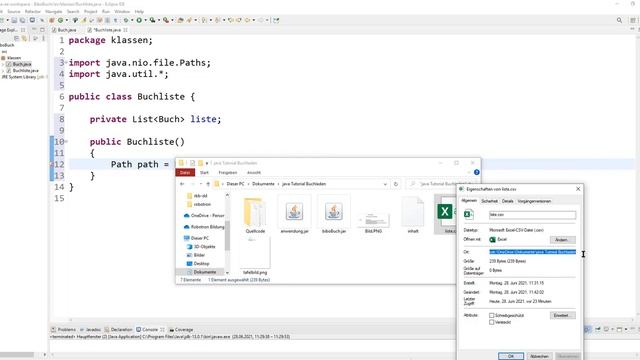Screen dimensions: 640x360
Task: Click the Explorer Back arrow
Action: click(x=182, y=184)
